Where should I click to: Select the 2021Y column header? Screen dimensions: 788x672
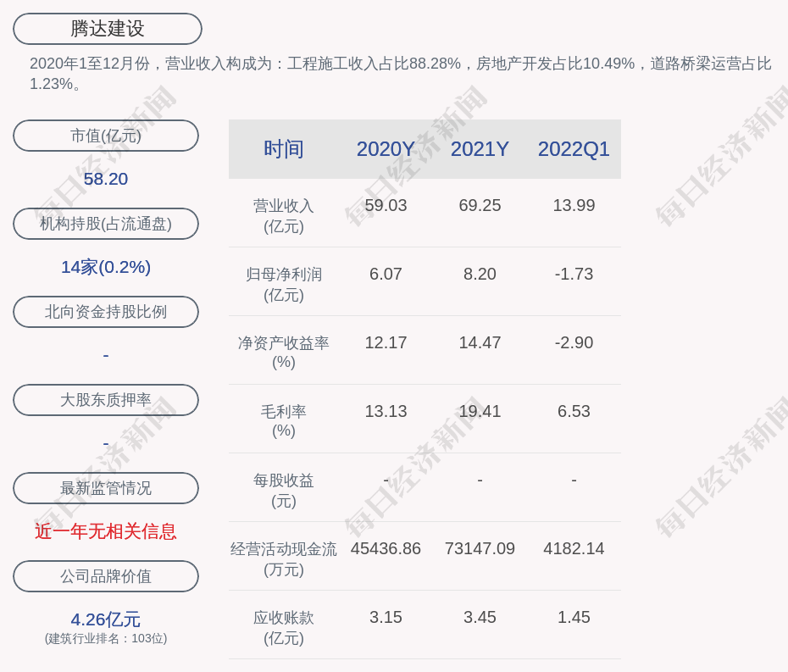tap(480, 149)
